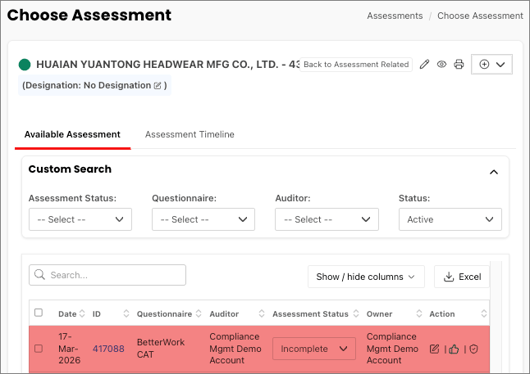Click the Back to Assessment Related button
The width and height of the screenshot is (530, 374).
(x=356, y=64)
